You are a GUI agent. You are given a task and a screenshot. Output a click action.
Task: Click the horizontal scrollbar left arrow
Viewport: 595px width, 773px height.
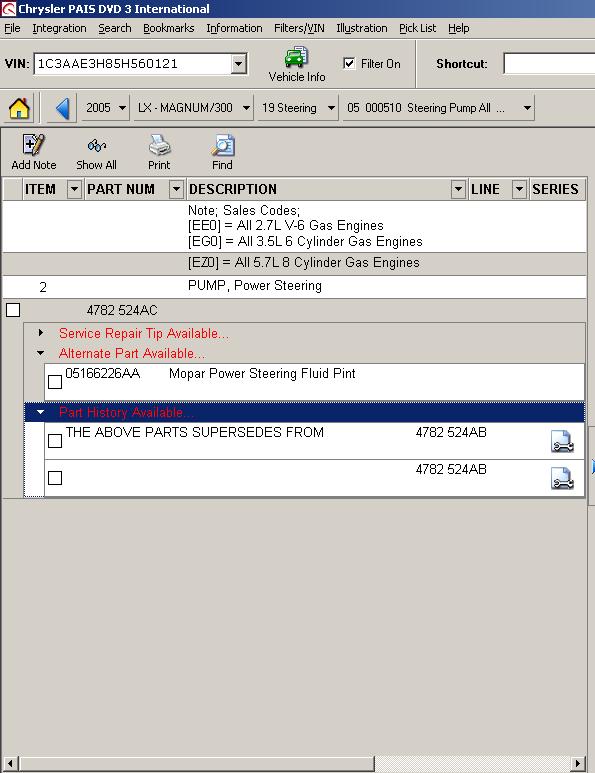click(x=10, y=763)
